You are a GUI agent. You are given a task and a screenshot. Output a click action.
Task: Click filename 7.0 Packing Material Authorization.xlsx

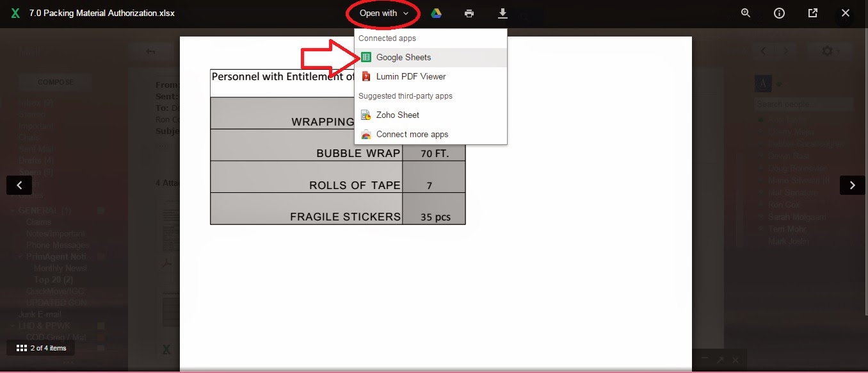click(102, 13)
